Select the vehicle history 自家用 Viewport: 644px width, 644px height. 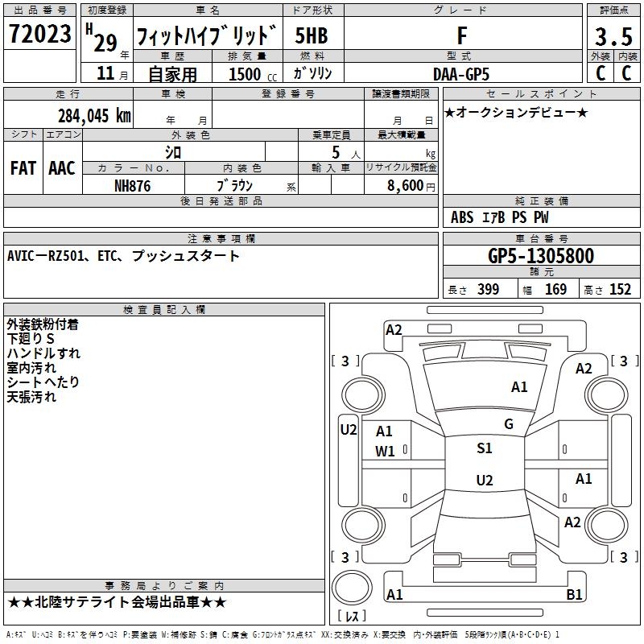pos(173,74)
